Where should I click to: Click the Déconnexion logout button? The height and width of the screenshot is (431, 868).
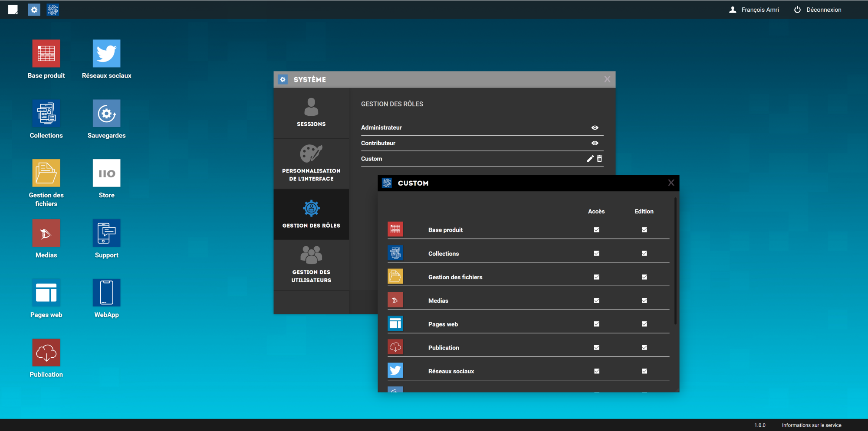(x=818, y=10)
